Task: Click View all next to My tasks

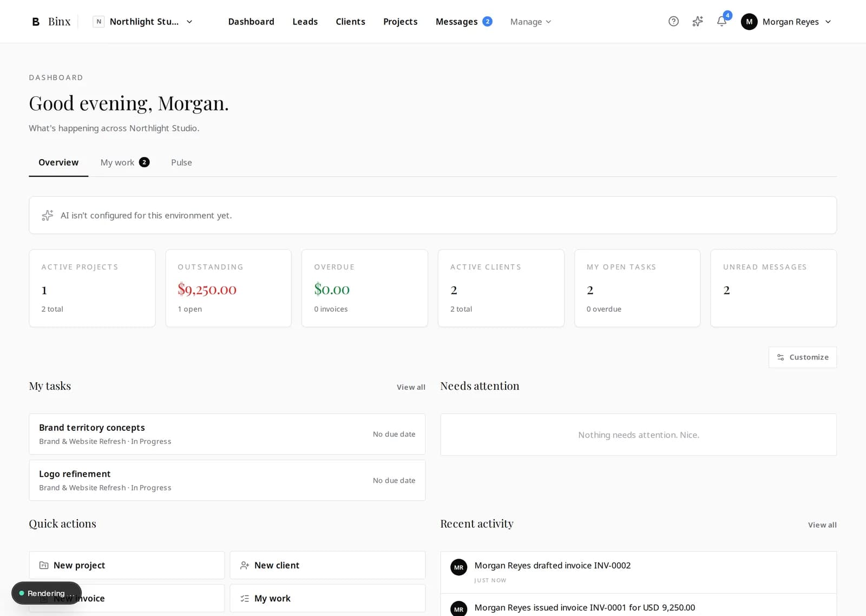Action: pyautogui.click(x=411, y=387)
